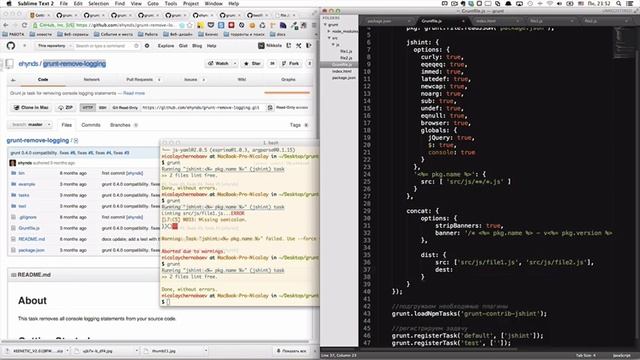Image resolution: width=640 pixels, height=360 pixels.
Task: Copy the clone URL using clipboard icon
Action: pyautogui.click(x=270, y=107)
